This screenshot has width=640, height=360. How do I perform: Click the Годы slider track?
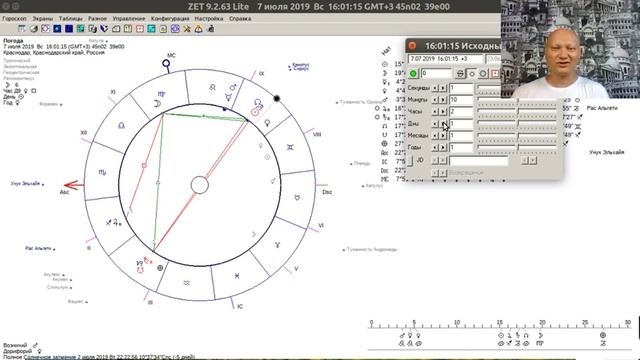pos(517,147)
